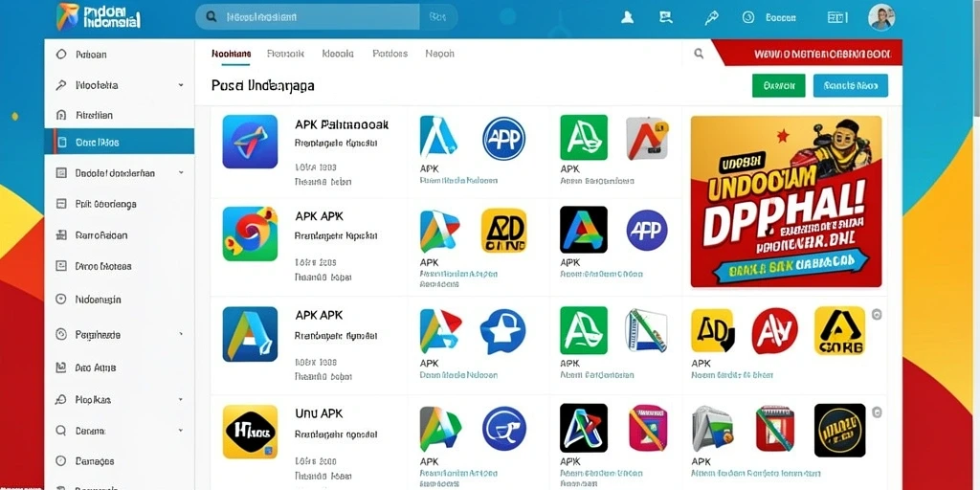This screenshot has height=490, width=980.
Task: Click the magnifier icon beside red banner
Action: (699, 54)
